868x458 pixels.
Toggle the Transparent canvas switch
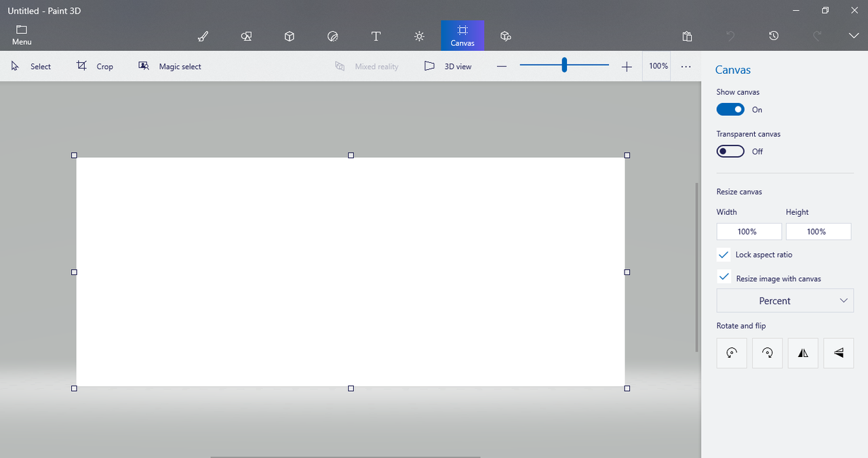730,151
